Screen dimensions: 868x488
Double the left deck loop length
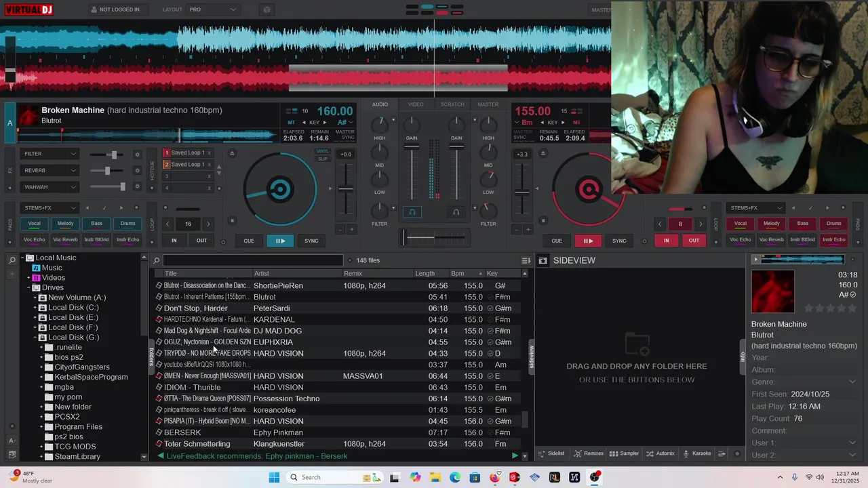[x=208, y=224]
